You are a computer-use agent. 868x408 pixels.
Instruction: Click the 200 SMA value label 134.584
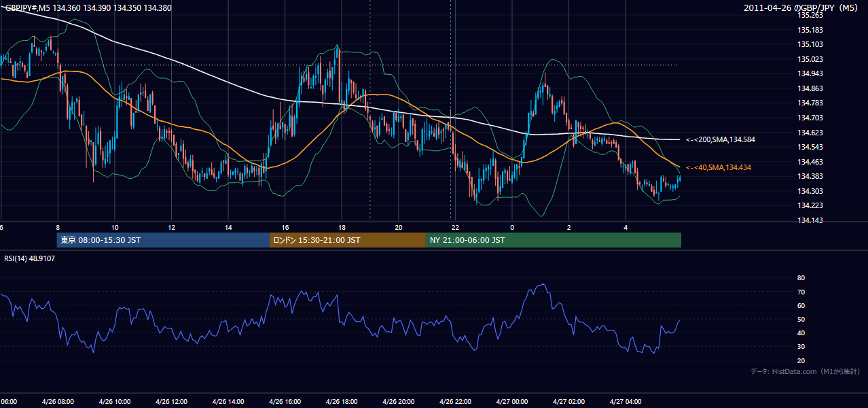tap(721, 139)
